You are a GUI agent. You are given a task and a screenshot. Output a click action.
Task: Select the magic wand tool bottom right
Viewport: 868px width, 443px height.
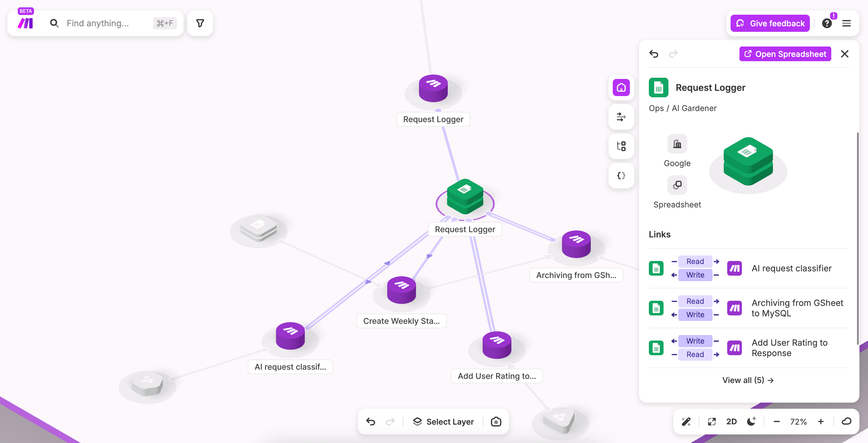tap(686, 422)
